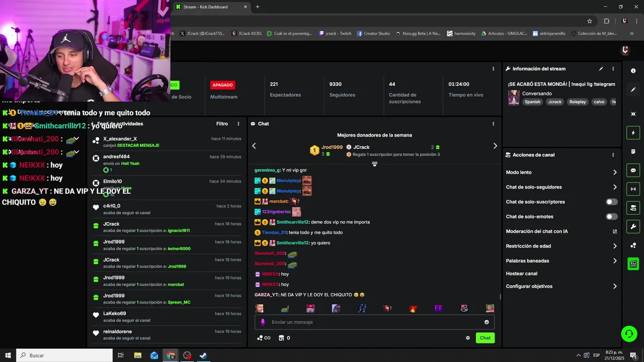This screenshot has width=644, height=362.
Task: Click the Roleplay tag
Action: 578,102
